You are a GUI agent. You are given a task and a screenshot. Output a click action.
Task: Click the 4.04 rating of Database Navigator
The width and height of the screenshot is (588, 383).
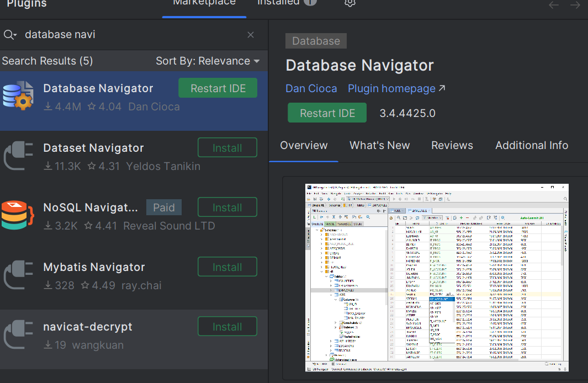[104, 107]
